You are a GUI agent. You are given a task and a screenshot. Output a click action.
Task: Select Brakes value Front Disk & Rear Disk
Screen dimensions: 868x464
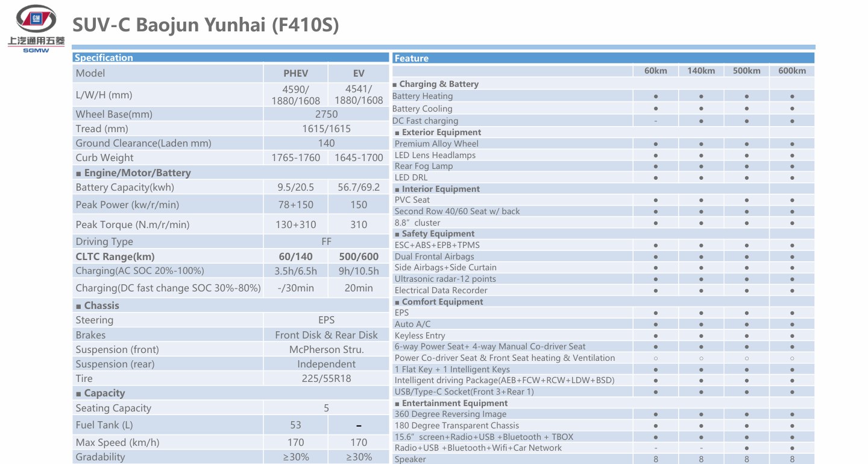click(326, 335)
